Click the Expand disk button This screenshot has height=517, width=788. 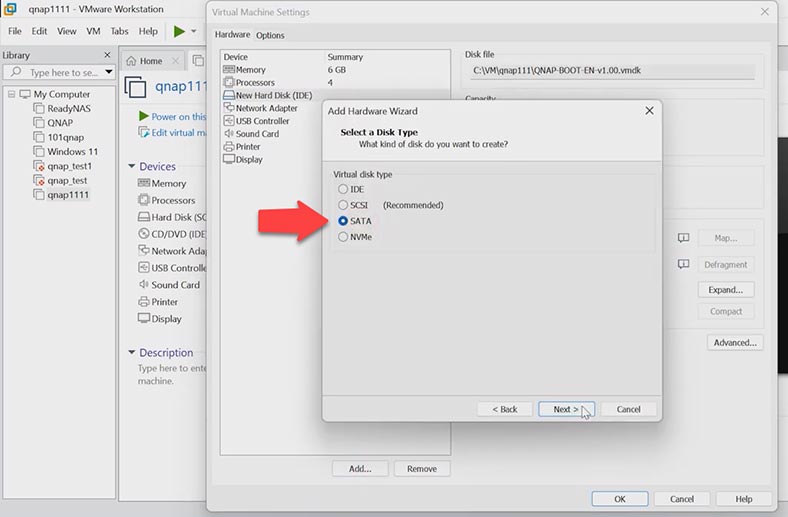click(726, 289)
